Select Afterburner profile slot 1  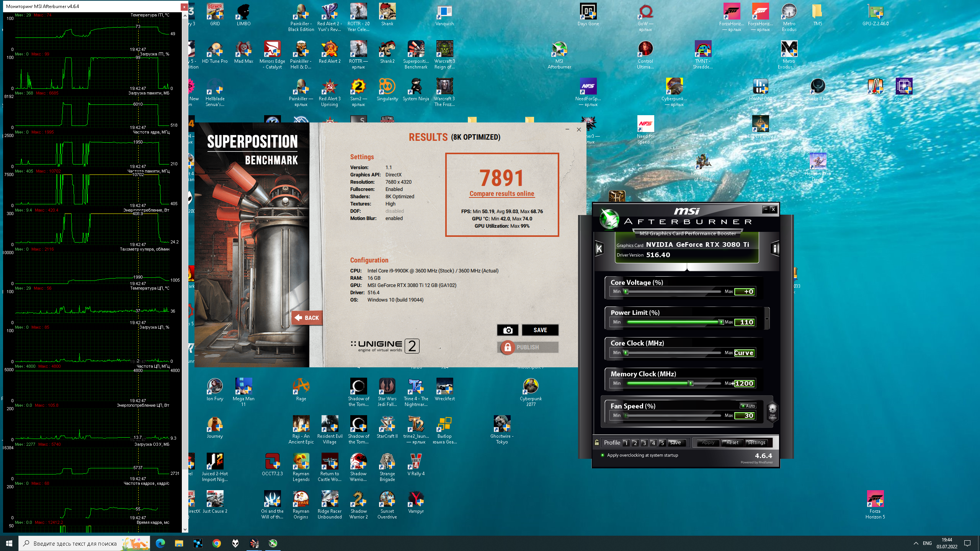pos(626,443)
